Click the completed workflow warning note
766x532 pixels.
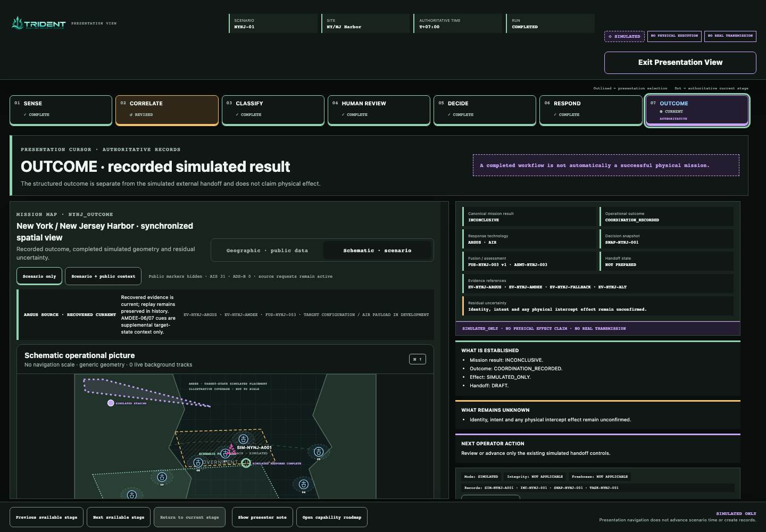606,165
